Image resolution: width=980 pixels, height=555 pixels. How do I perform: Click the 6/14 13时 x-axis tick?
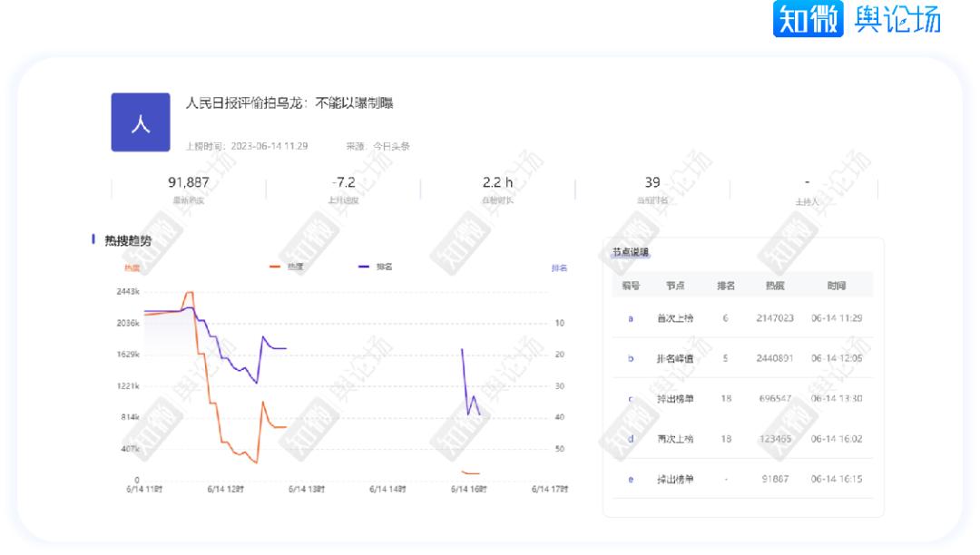307,490
